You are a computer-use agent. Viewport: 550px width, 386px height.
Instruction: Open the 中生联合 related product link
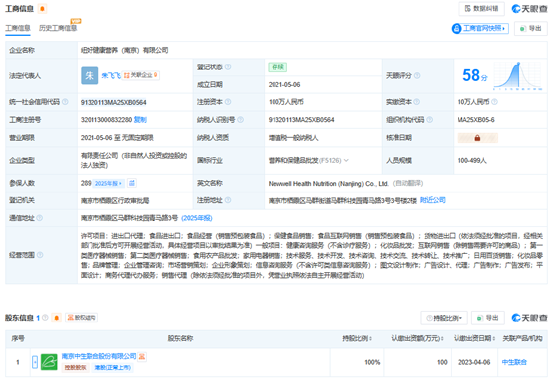click(514, 362)
